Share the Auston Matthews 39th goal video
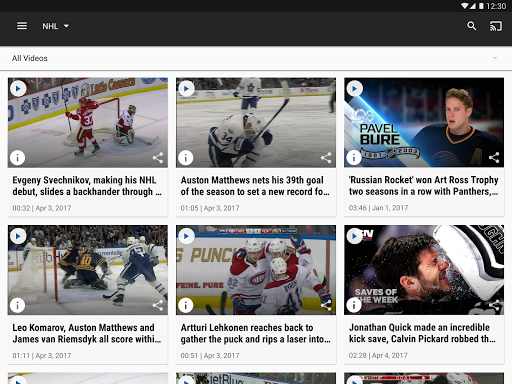512x384 pixels. coord(326,157)
